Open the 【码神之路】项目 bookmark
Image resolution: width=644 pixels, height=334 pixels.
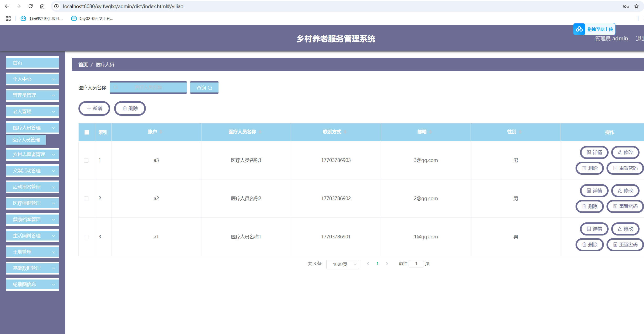tap(42, 18)
